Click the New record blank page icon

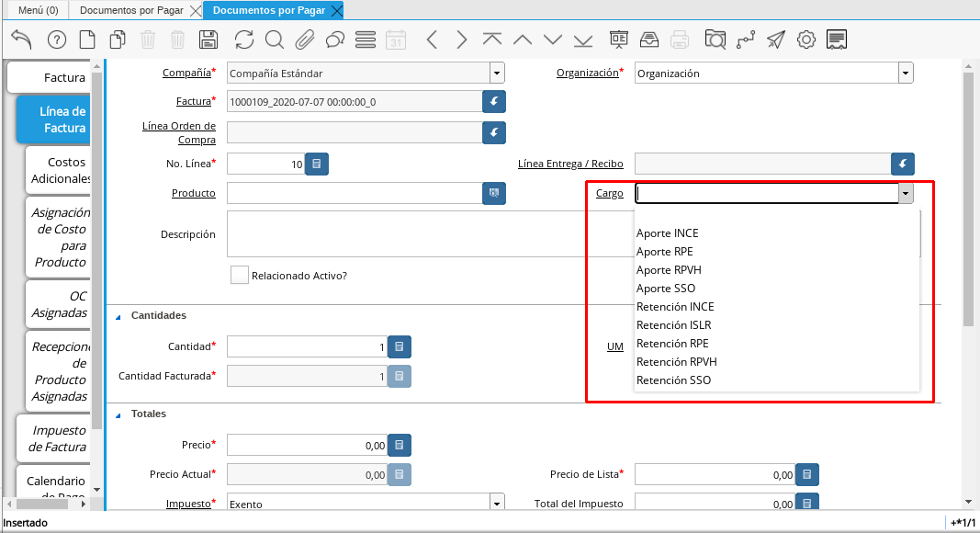pos(87,40)
